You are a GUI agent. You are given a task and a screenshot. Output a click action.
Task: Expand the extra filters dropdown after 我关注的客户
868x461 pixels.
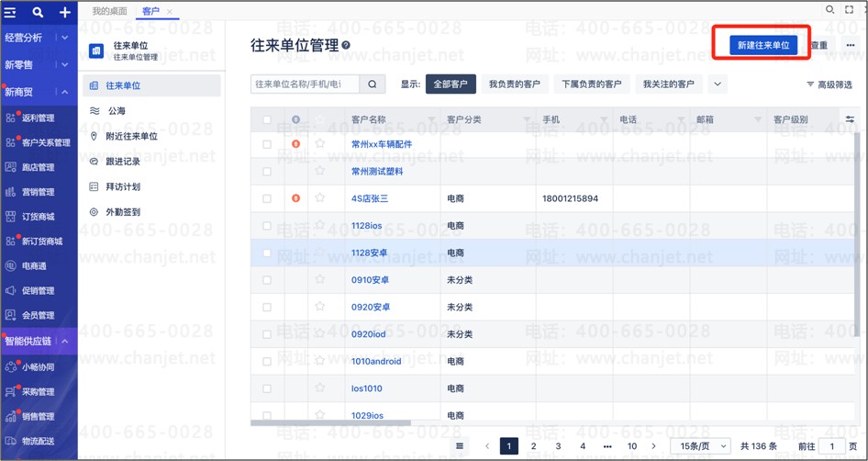718,84
